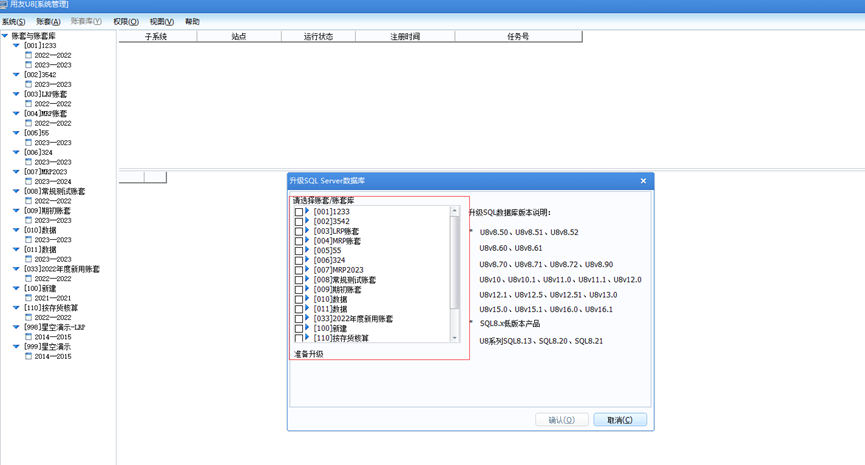865x465 pixels.
Task: Collapse the [004]MRP账套 tree node
Action: click(16, 113)
